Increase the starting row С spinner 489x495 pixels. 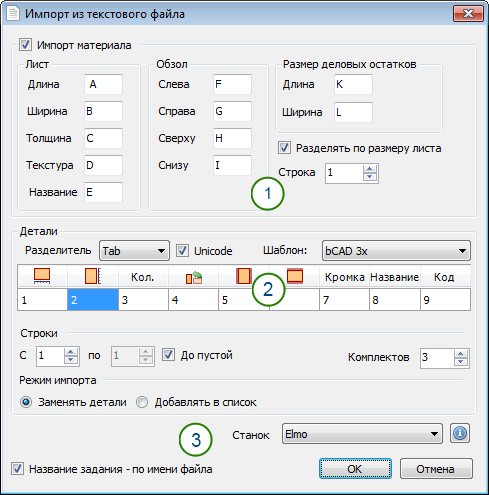[71, 352]
